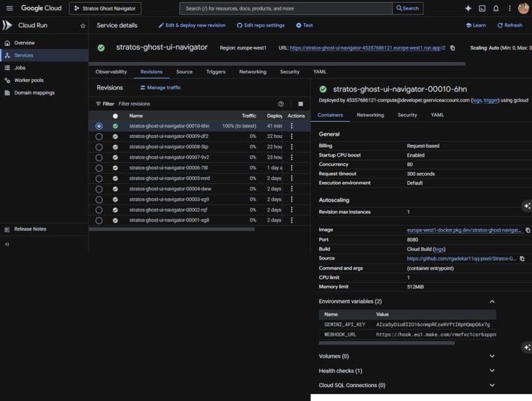Click the service header horizontal scrollbar
The width and height of the screenshot is (532, 401).
click(x=277, y=64)
